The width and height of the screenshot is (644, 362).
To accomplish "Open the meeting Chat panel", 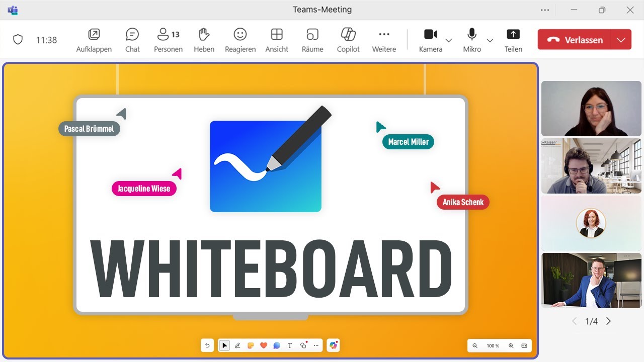I will coord(132,40).
